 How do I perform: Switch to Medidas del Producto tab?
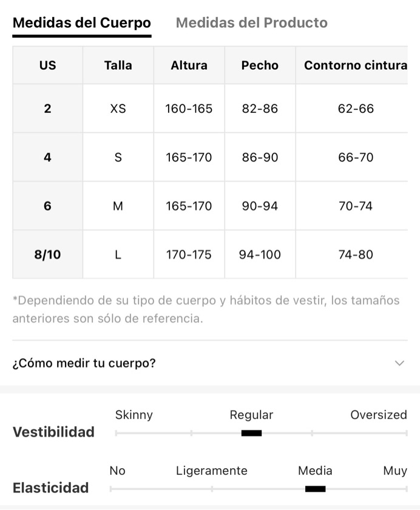[x=252, y=23]
